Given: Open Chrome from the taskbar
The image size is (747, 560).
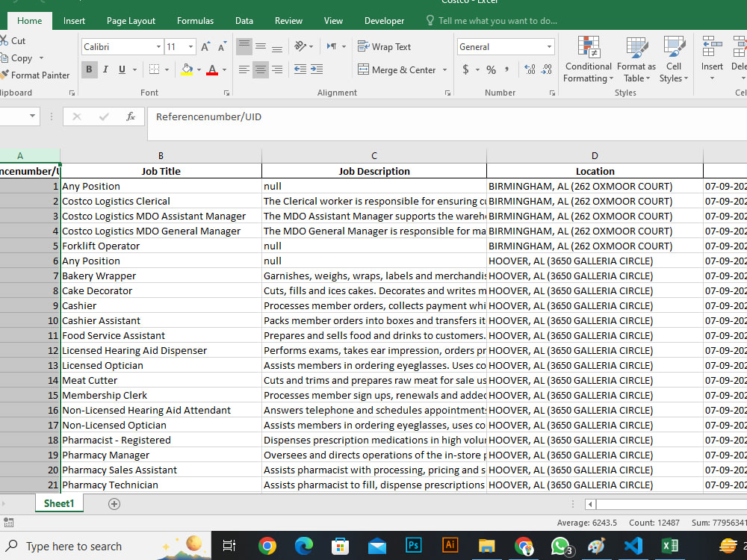Looking at the screenshot, I should coord(267,546).
